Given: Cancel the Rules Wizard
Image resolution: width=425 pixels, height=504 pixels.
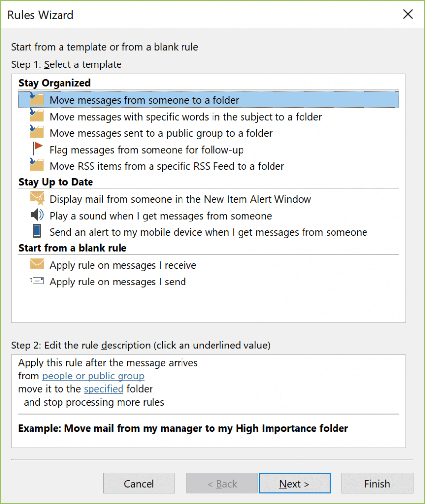Looking at the screenshot, I should coord(139,483).
